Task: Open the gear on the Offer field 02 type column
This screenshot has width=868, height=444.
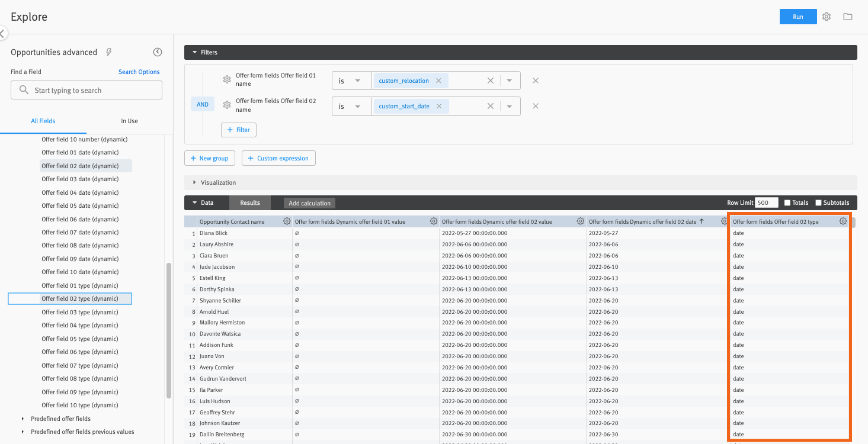Action: point(843,221)
